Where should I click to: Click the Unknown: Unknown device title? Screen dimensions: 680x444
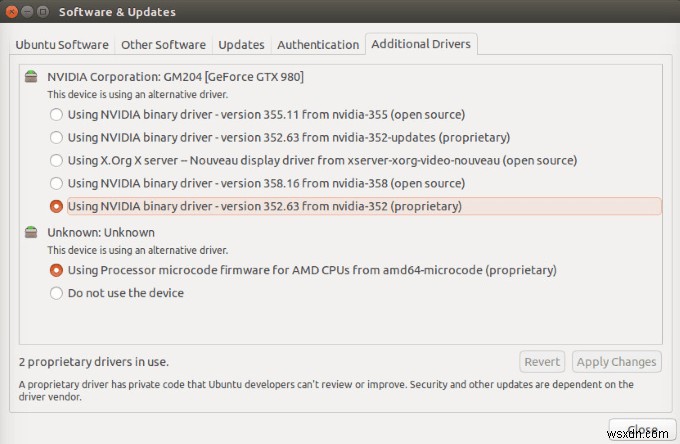coord(101,232)
